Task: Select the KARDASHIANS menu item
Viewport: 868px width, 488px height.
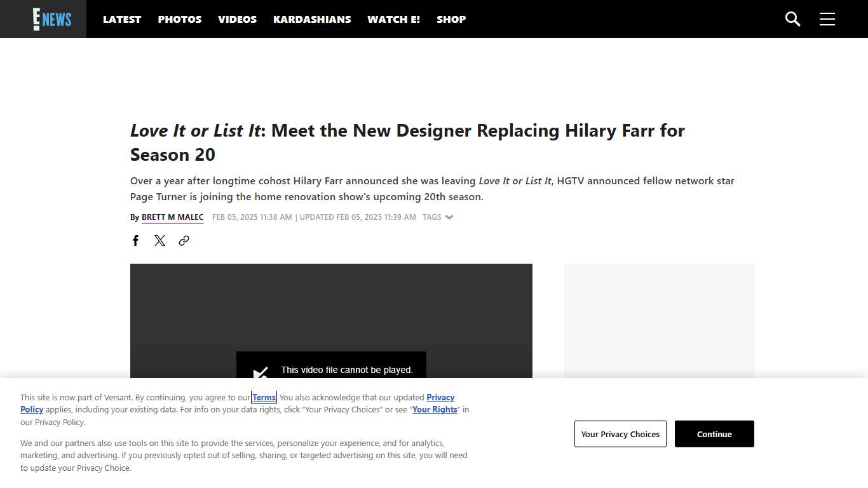Action: click(x=312, y=19)
